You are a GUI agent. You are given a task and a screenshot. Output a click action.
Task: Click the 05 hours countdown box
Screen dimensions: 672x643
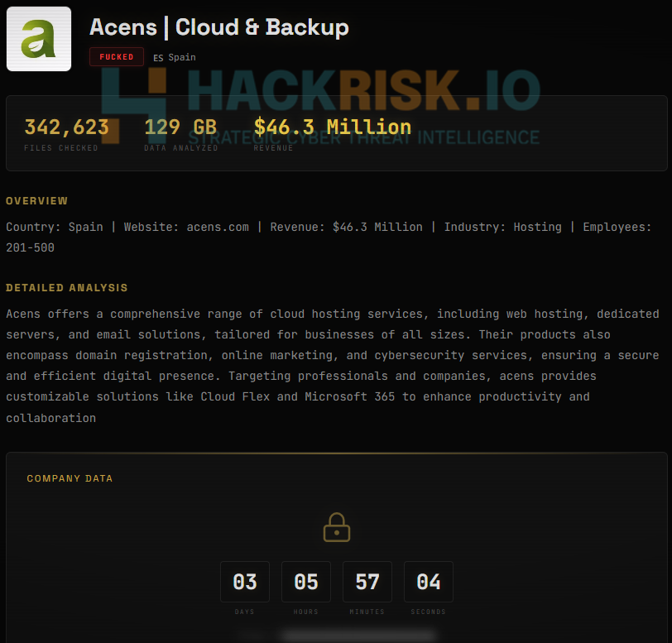(x=306, y=582)
